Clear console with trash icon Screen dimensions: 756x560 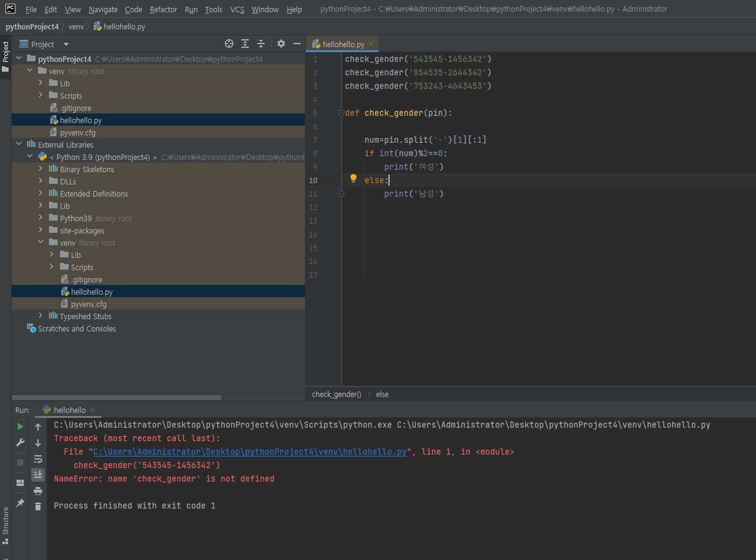click(x=38, y=507)
